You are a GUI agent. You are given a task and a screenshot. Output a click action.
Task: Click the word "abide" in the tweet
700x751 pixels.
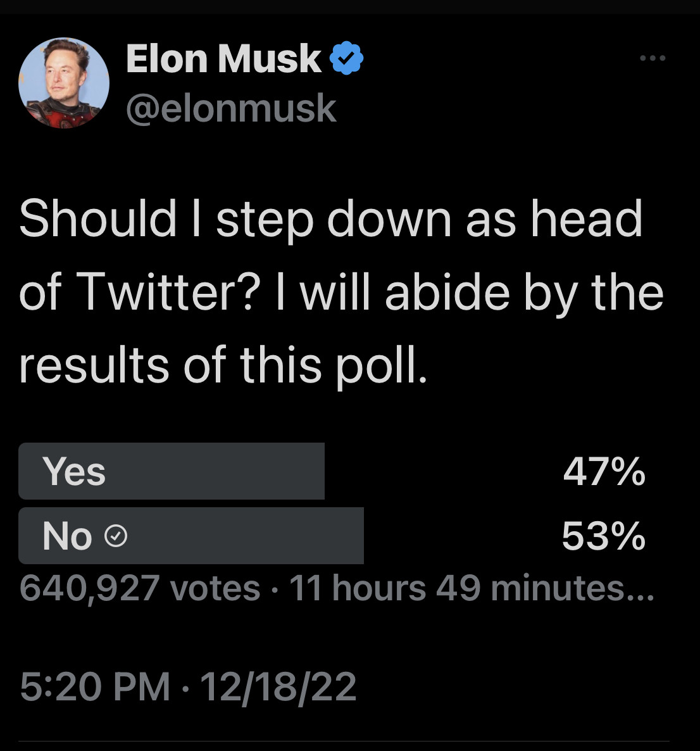[447, 292]
